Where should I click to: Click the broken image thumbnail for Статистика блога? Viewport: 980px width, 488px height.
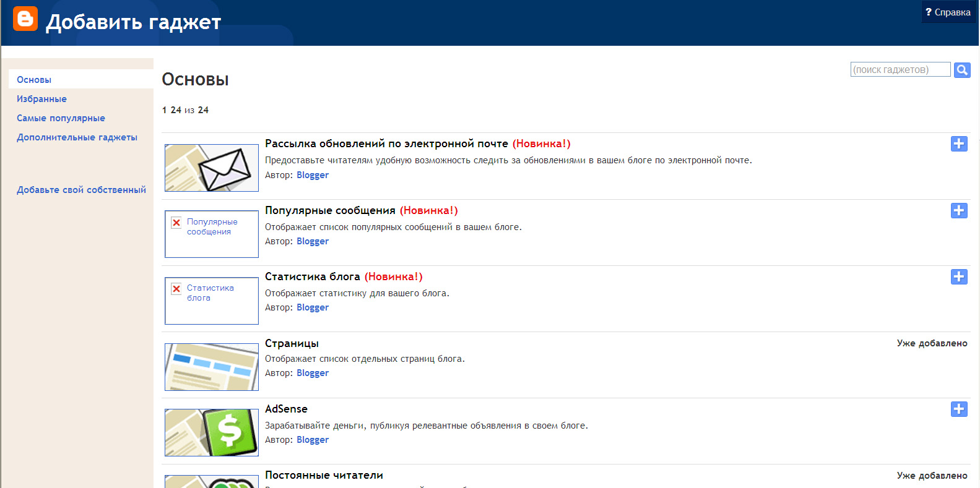pyautogui.click(x=212, y=301)
